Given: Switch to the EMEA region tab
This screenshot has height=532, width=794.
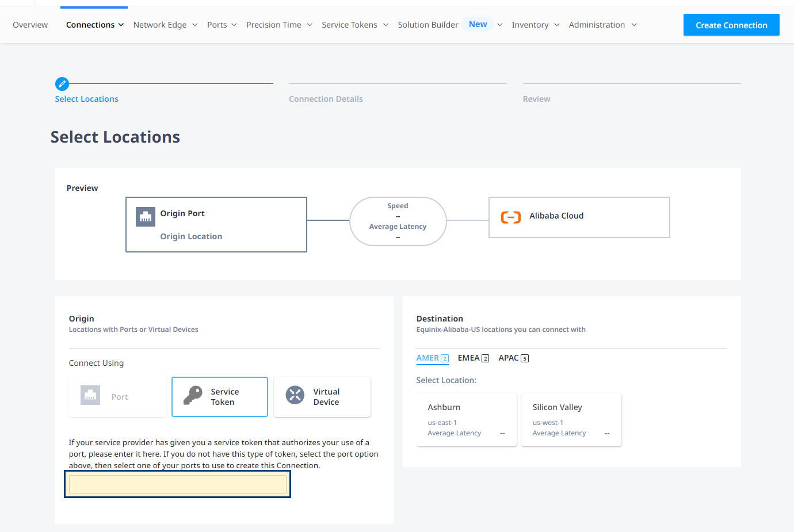Looking at the screenshot, I should click(x=474, y=358).
